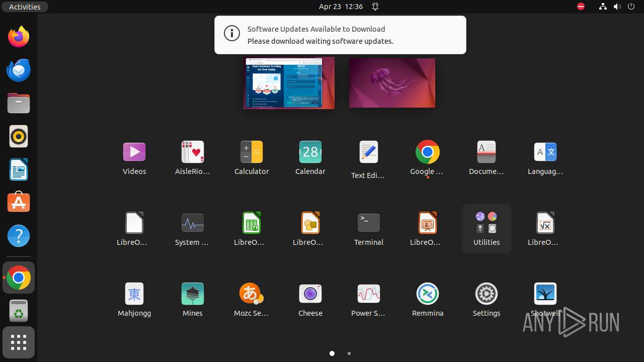Open Ubuntu Software from the dock
Screen dimensions: 644x362
pyautogui.click(x=19, y=203)
